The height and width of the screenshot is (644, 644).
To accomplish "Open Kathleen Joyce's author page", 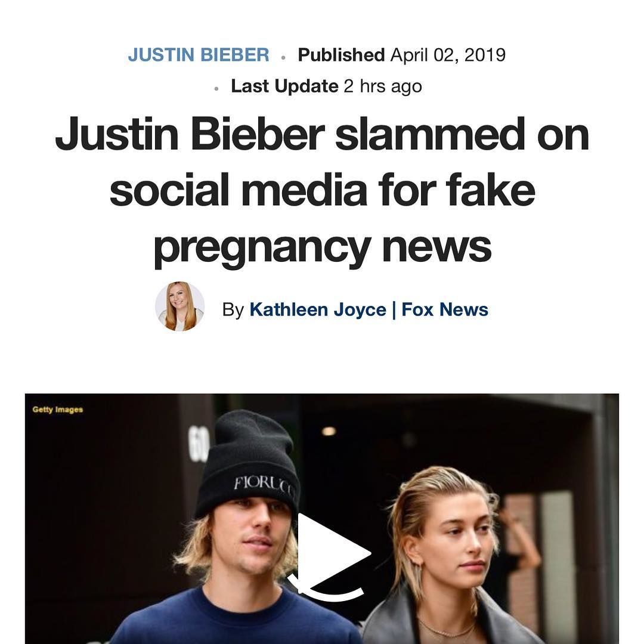I will point(317,309).
